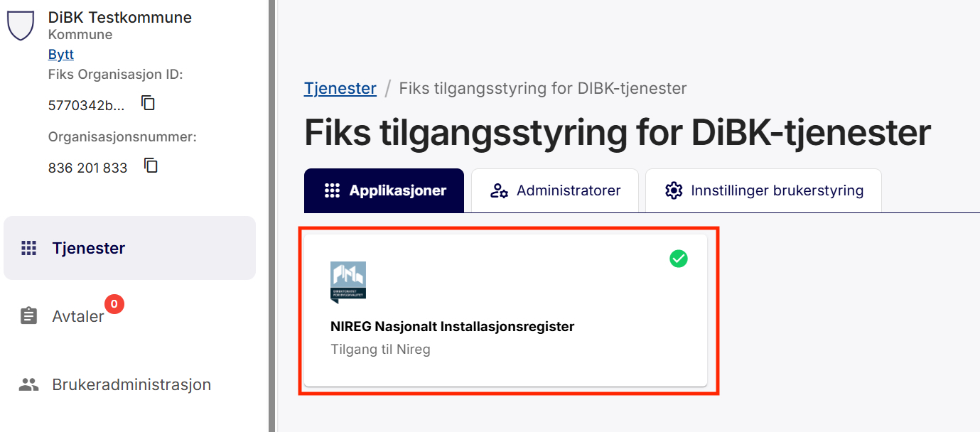Select the Tjenester grid icon in sidebar

[28, 247]
